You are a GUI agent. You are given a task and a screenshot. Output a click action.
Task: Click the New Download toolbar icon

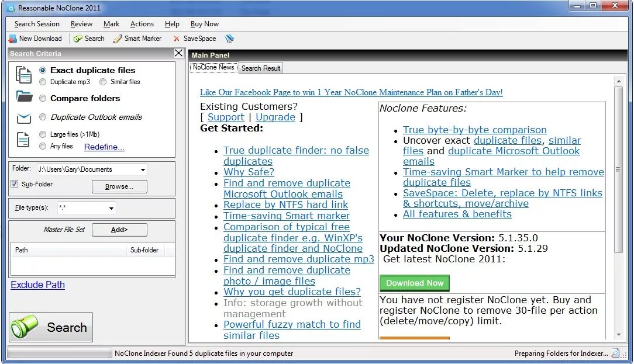[12, 39]
